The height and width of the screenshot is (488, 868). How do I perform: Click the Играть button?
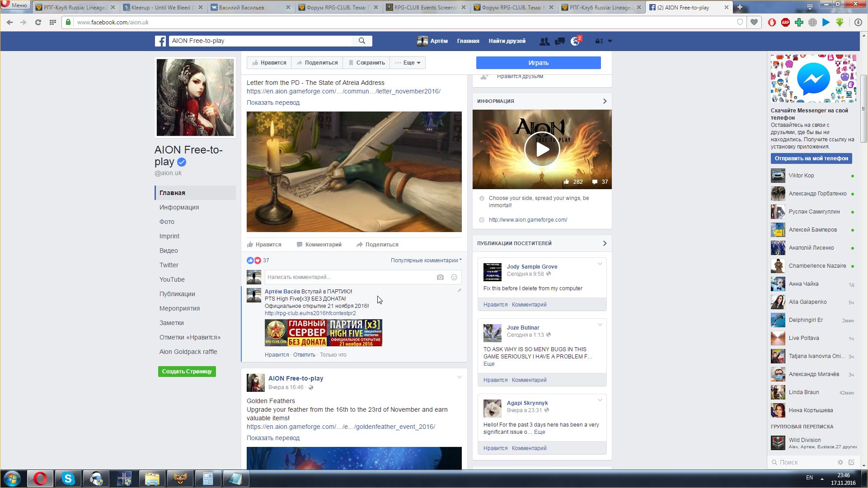tap(538, 63)
